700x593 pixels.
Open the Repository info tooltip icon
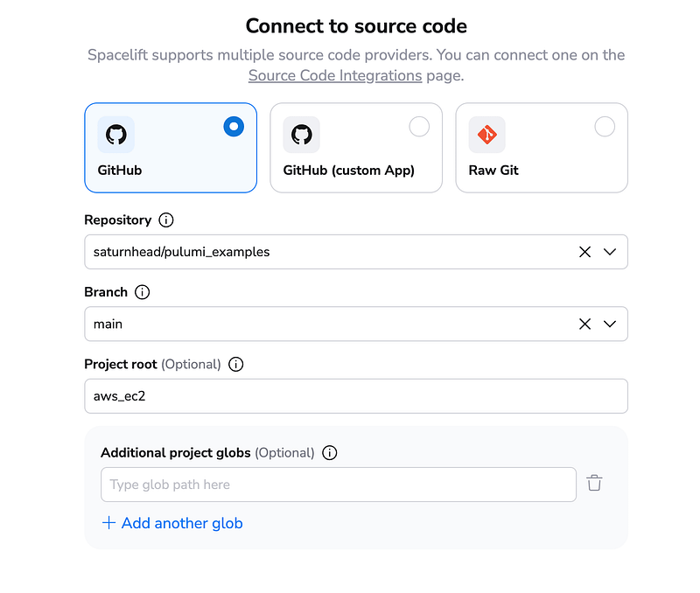point(167,220)
